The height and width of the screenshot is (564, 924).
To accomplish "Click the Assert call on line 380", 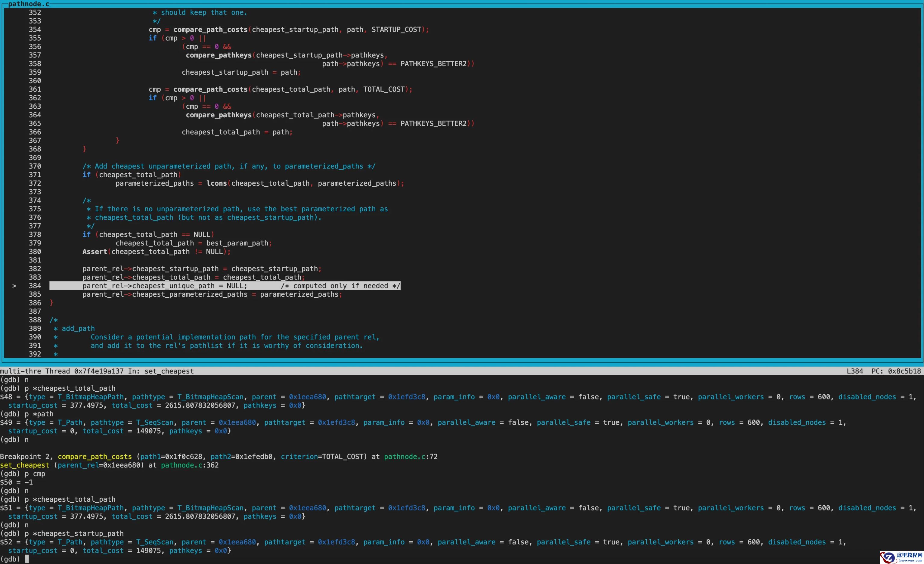I will tap(95, 252).
